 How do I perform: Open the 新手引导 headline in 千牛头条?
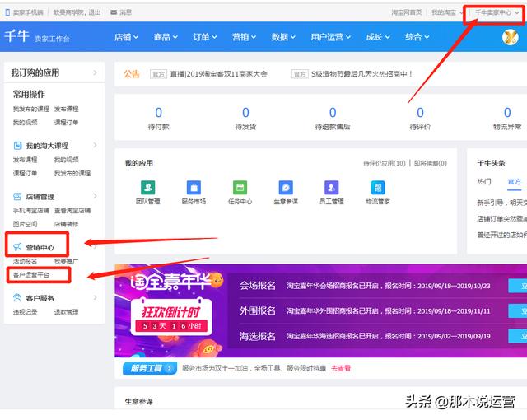(501, 203)
